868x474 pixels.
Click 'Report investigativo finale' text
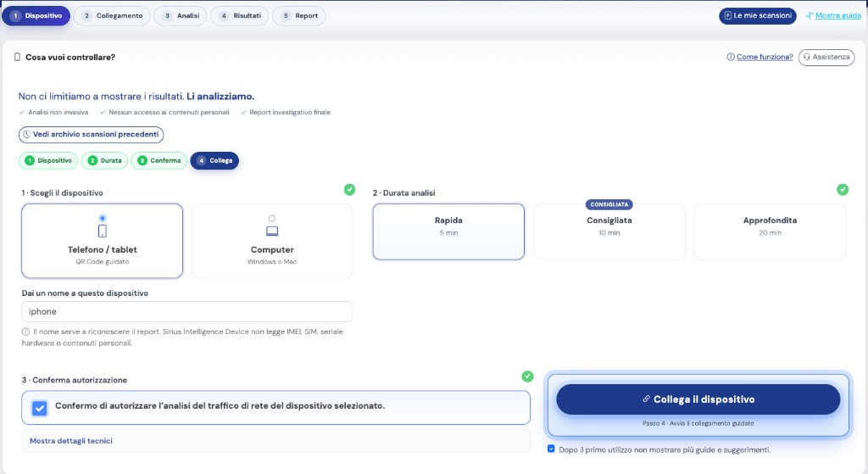[290, 113]
